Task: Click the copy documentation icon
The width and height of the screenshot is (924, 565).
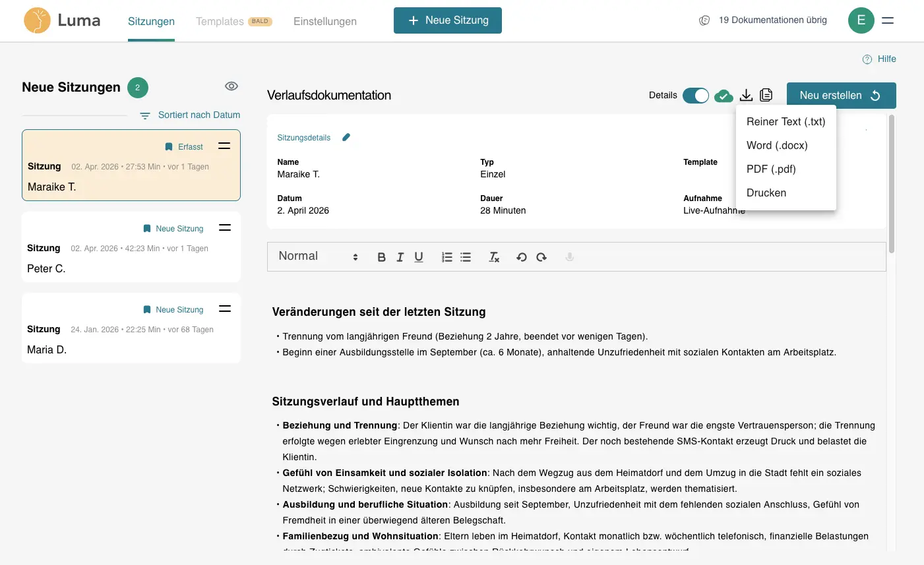Action: [766, 96]
